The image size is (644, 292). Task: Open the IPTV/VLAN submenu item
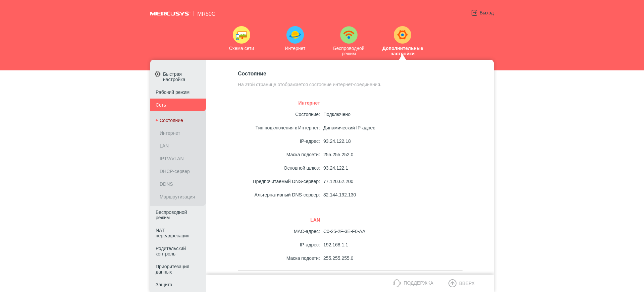point(171,159)
